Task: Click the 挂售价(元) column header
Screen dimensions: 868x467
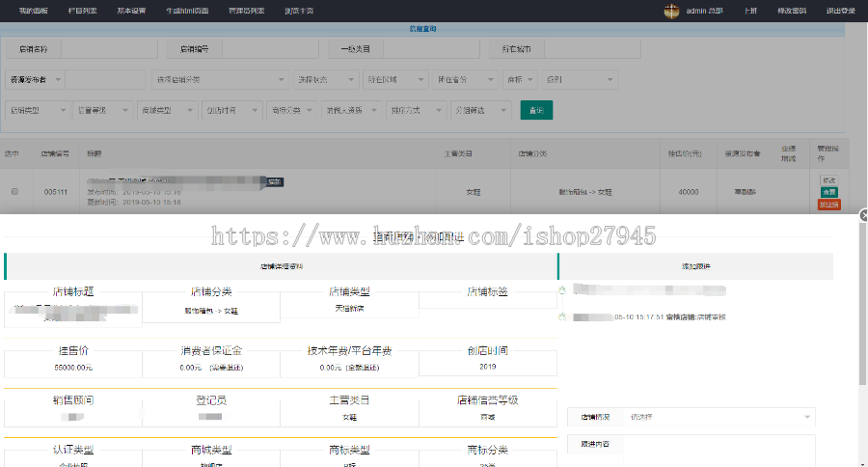Action: pyautogui.click(x=685, y=153)
